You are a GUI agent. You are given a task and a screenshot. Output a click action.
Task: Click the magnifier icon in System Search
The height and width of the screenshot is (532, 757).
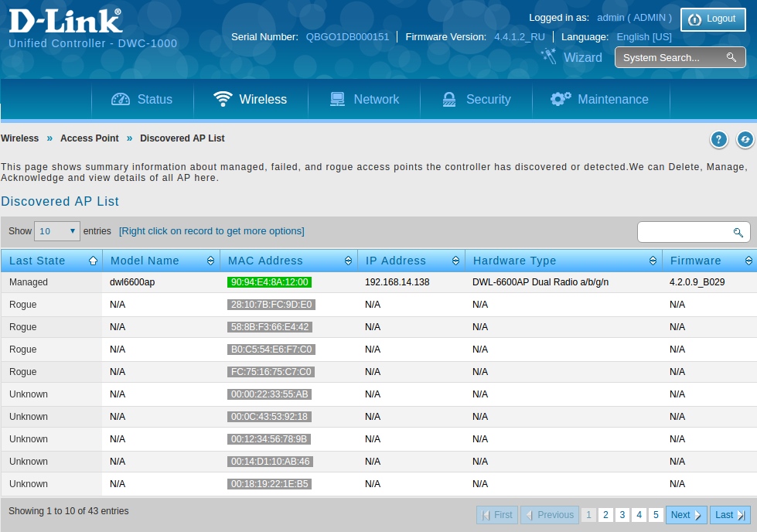click(731, 58)
